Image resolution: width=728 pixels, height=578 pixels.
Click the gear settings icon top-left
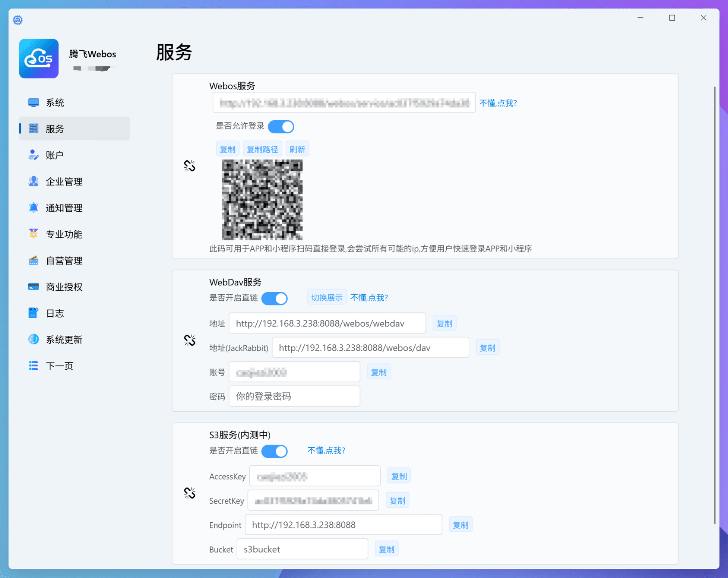pyautogui.click(x=17, y=20)
